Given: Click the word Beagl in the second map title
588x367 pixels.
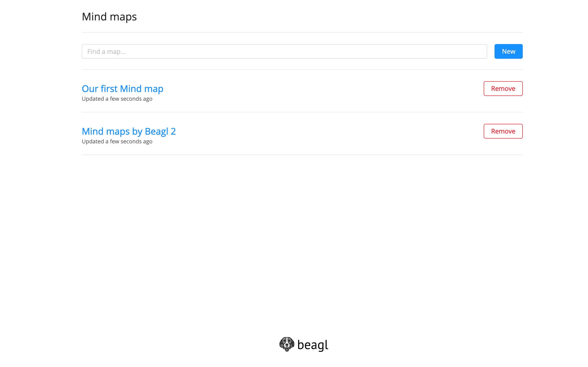Looking at the screenshot, I should pos(156,132).
